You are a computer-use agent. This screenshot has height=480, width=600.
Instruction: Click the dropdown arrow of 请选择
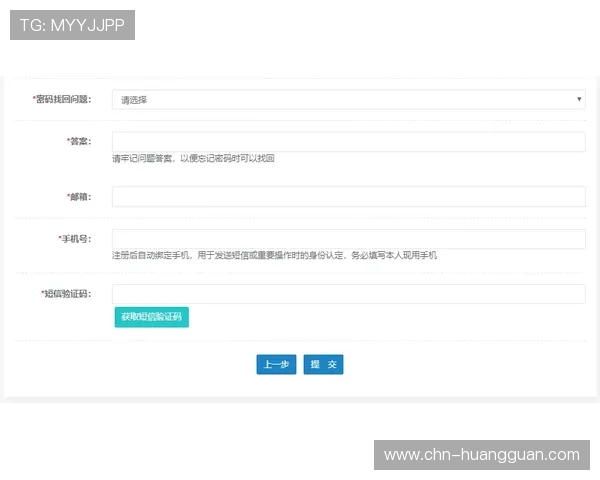[579, 99]
